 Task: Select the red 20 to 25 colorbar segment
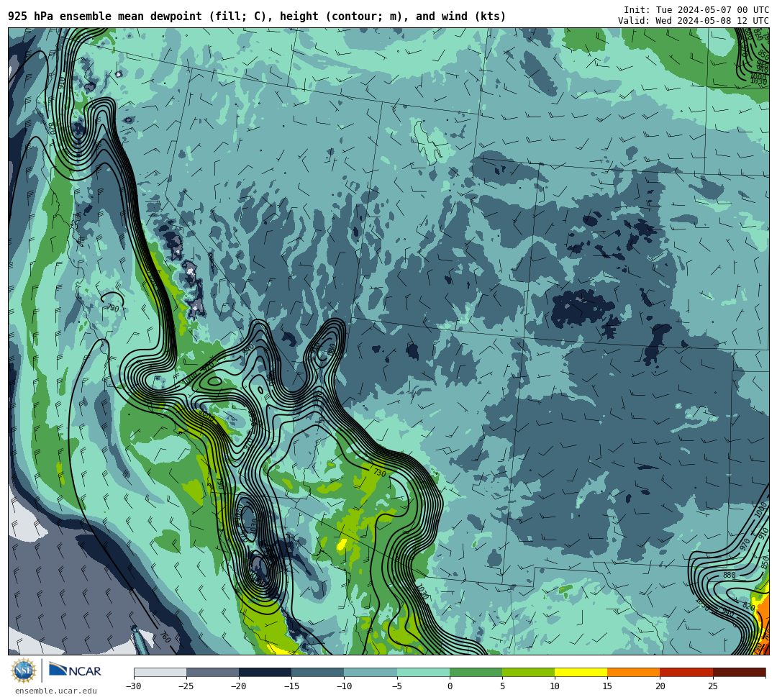tap(686, 672)
